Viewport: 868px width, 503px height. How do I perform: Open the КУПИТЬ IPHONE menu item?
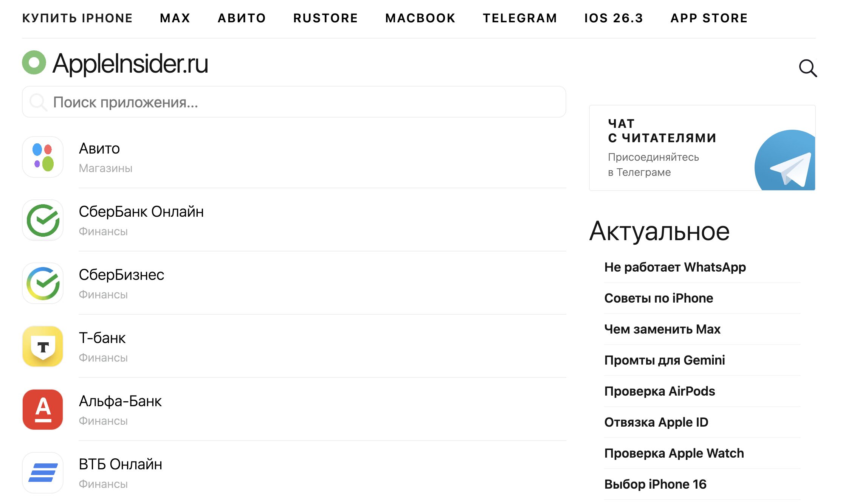click(x=77, y=18)
